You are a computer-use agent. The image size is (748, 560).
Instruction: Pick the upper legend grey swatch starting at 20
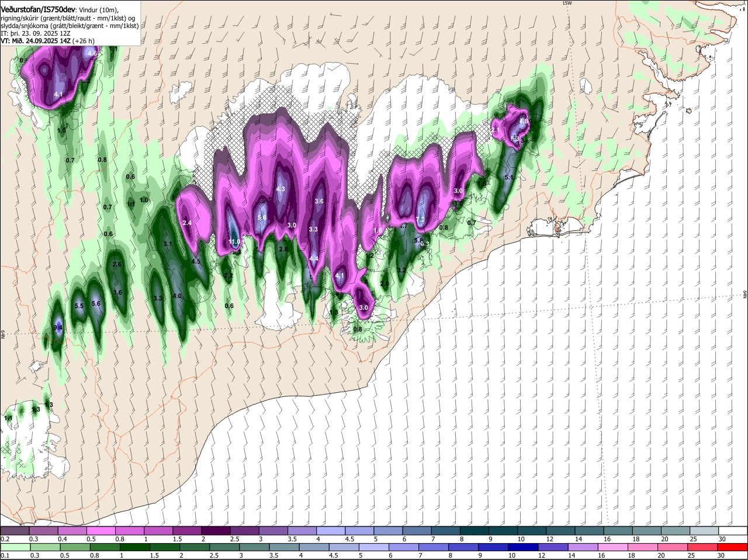[x=676, y=531]
